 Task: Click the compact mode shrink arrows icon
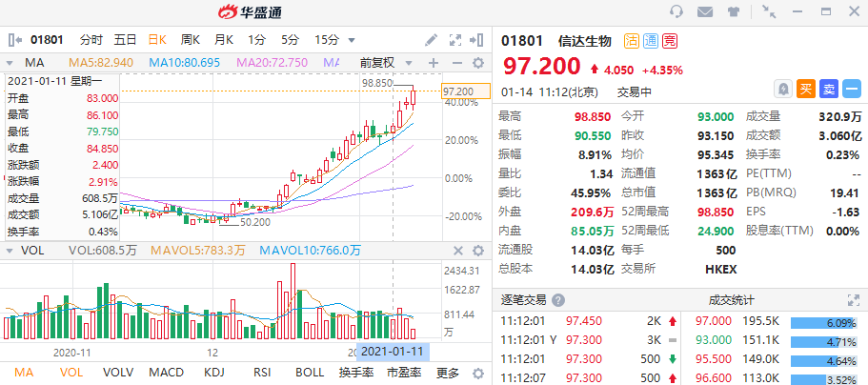click(x=768, y=11)
